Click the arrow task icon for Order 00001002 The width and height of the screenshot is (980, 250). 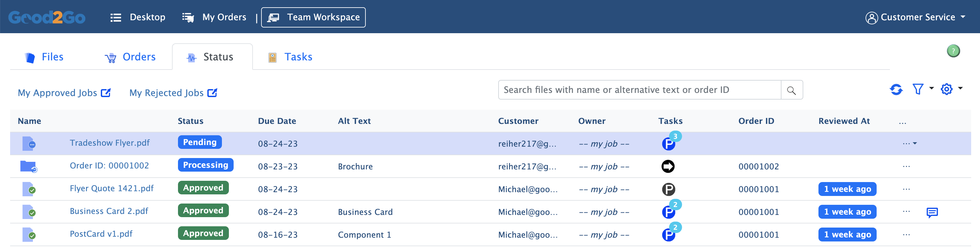(668, 166)
